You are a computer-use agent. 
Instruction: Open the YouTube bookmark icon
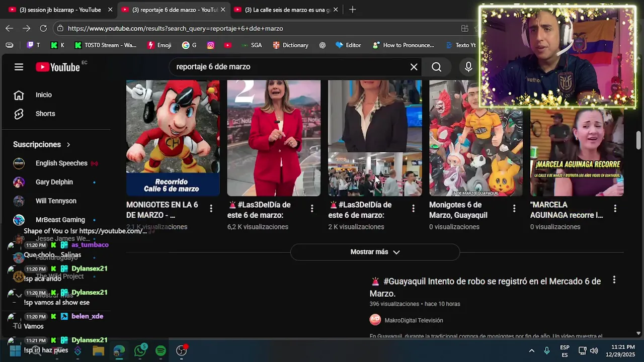click(x=228, y=45)
